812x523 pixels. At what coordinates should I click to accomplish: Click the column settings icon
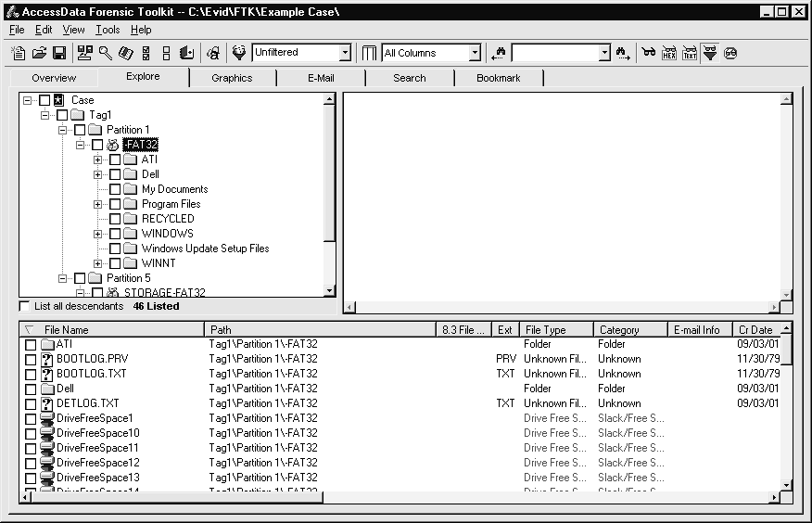pos(369,53)
